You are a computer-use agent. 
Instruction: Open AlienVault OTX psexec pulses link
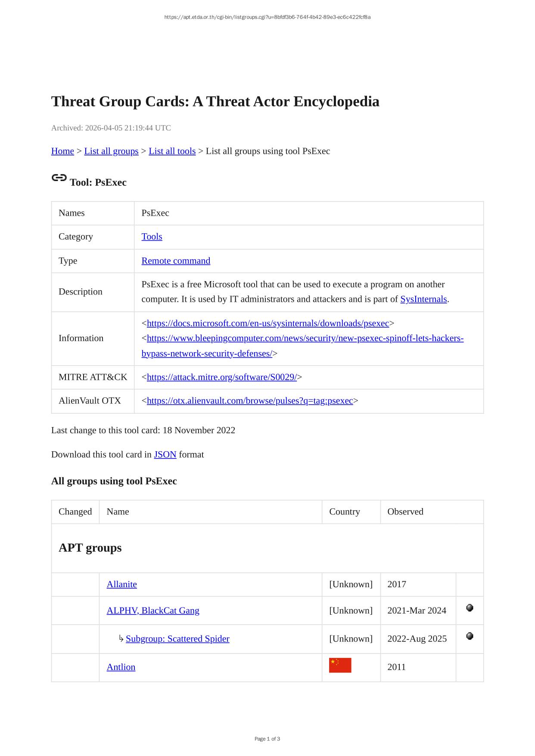tap(250, 401)
